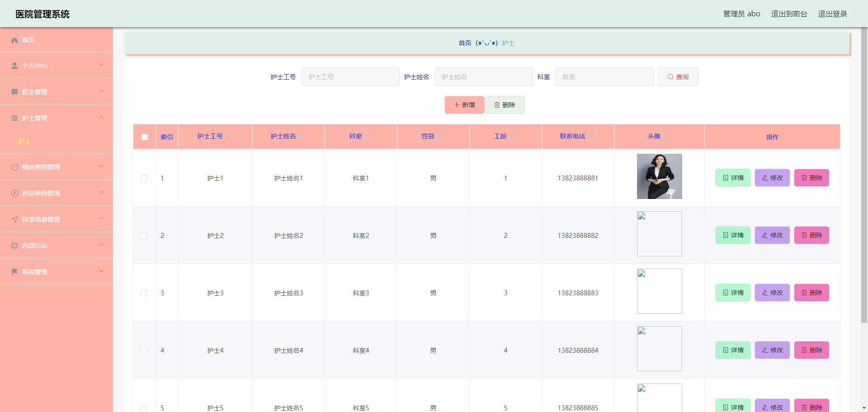Expand the 内部论坛 menu chevron
The height and width of the screenshot is (412, 868).
click(101, 245)
